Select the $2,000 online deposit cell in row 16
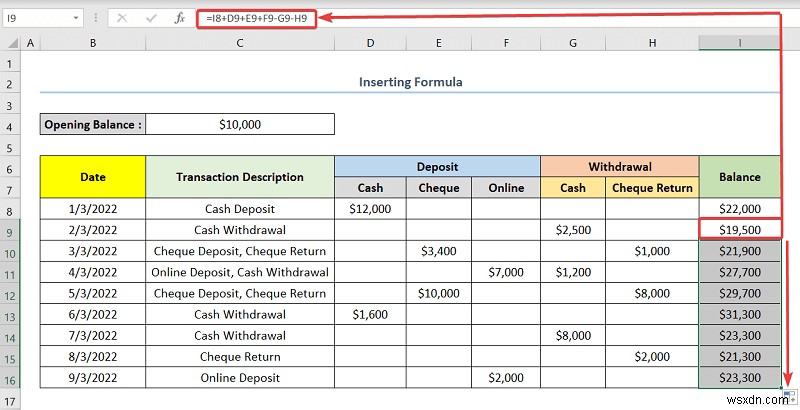This screenshot has width=800, height=410. tap(506, 378)
